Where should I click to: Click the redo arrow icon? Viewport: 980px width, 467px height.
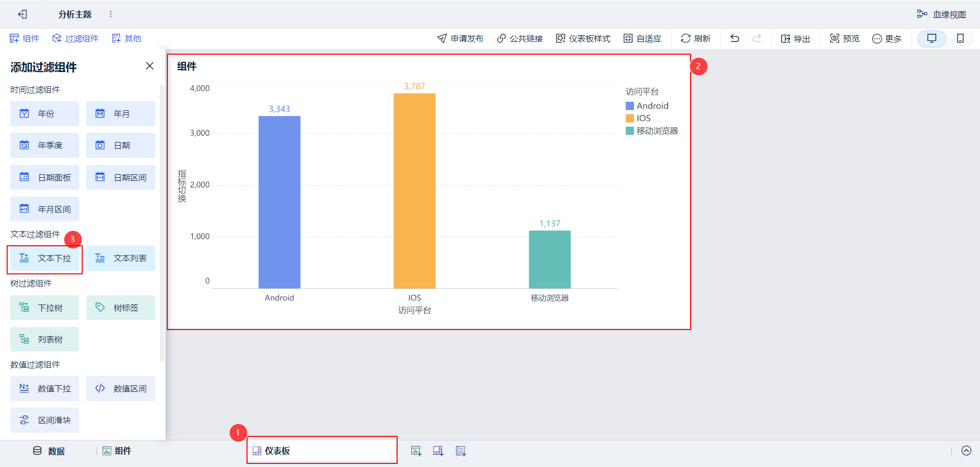pyautogui.click(x=757, y=38)
